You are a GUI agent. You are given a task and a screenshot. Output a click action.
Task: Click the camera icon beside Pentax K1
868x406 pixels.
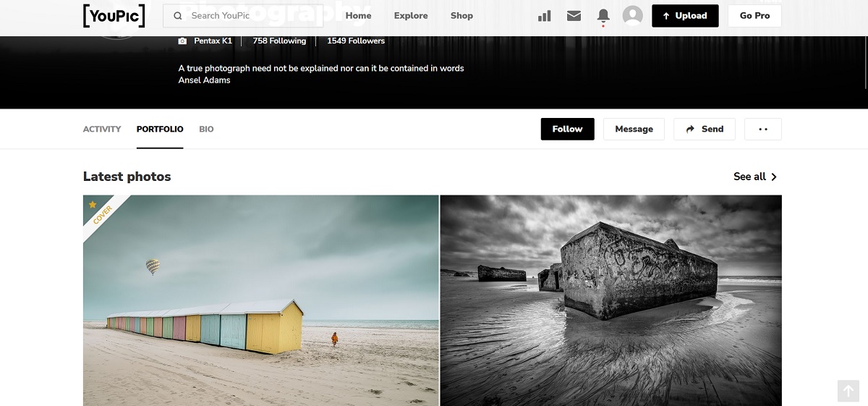click(183, 41)
